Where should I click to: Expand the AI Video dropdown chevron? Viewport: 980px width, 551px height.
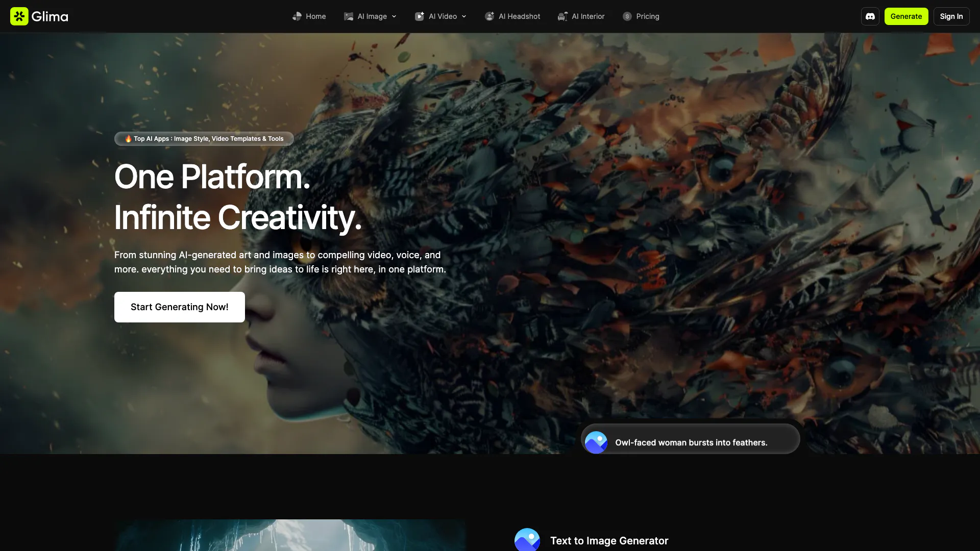pyautogui.click(x=464, y=16)
